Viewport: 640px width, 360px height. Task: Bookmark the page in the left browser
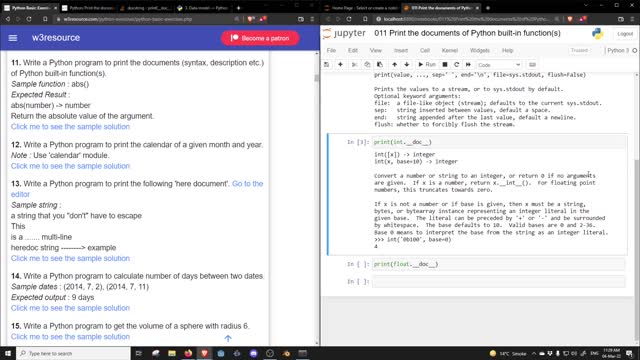45,19
